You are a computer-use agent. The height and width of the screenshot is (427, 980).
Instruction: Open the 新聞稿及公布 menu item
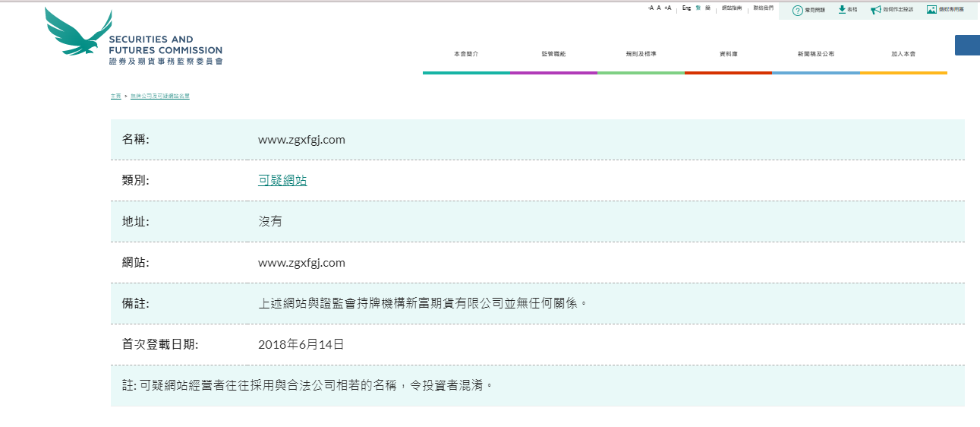[816, 54]
